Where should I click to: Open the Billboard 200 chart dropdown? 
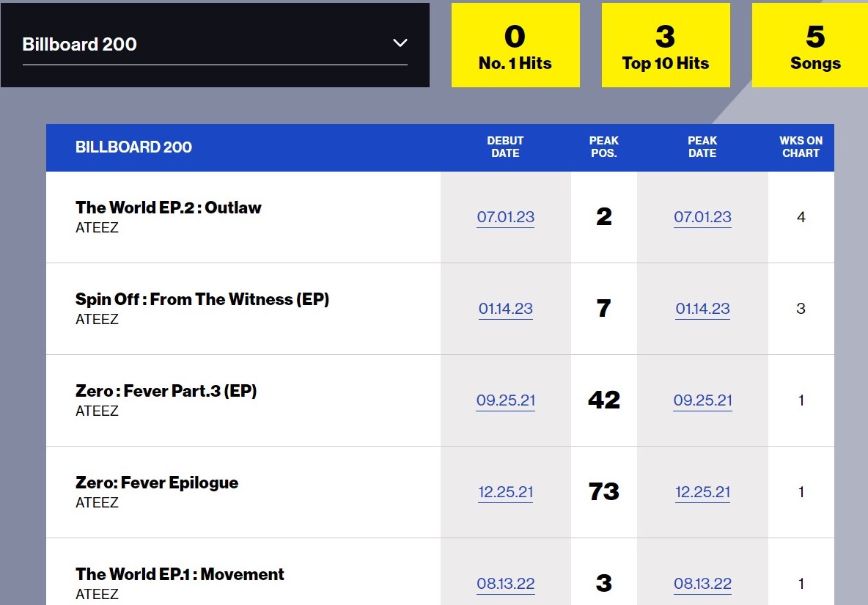click(x=215, y=45)
